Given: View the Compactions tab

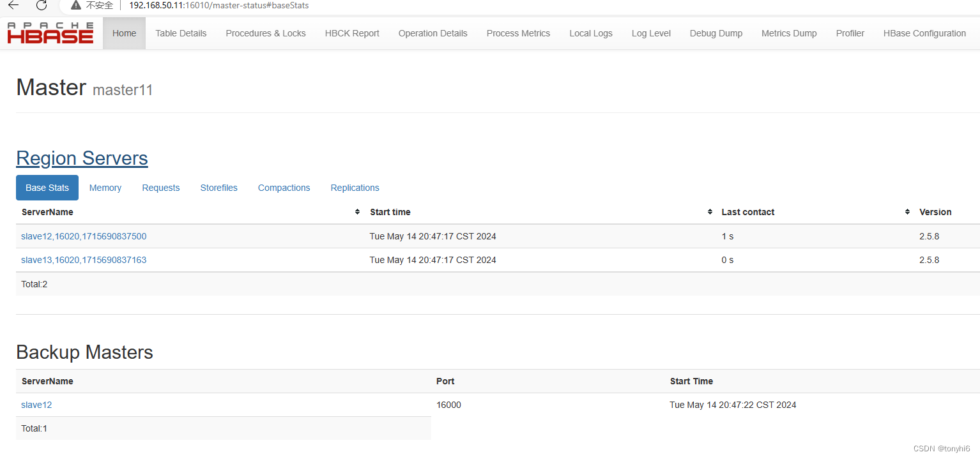Looking at the screenshot, I should [284, 187].
